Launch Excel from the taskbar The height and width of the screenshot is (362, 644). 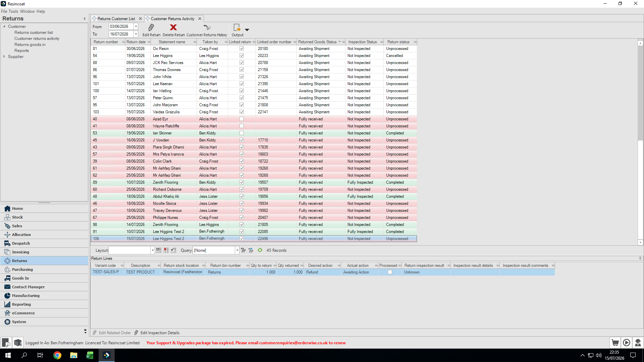coord(90,355)
